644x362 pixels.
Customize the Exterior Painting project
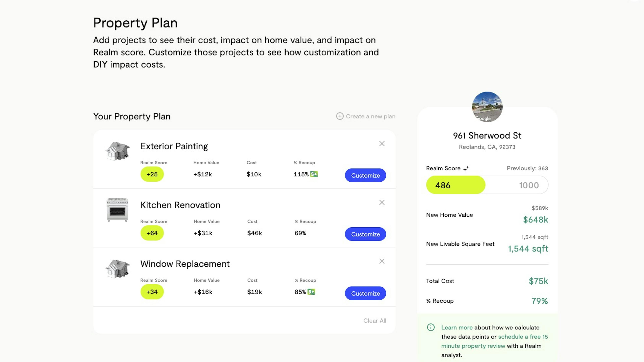click(365, 175)
